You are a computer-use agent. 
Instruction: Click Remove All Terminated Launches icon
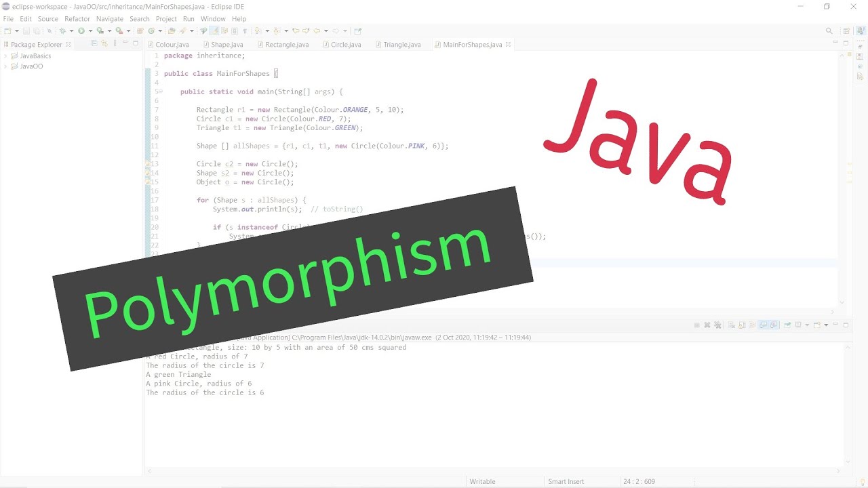(717, 325)
